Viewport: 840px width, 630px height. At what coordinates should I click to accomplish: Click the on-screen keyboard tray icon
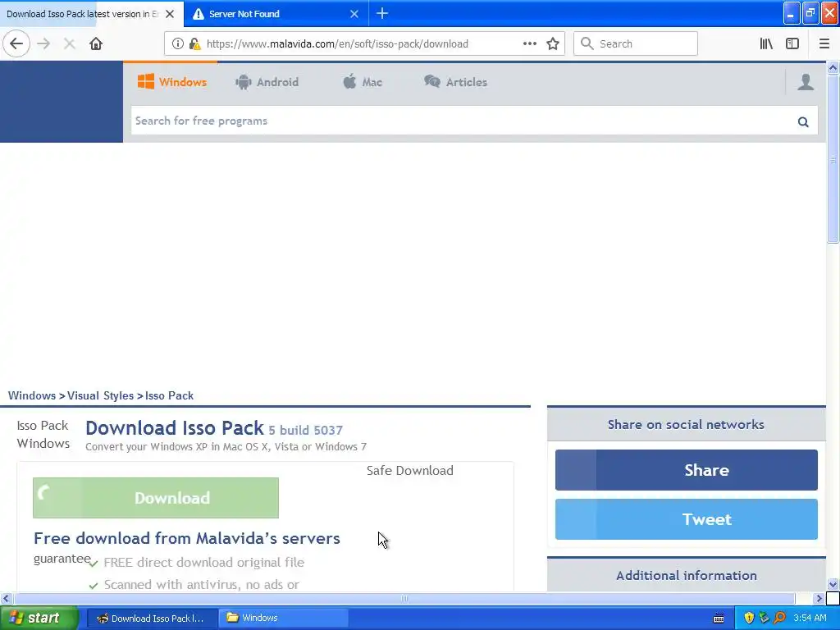click(x=719, y=619)
